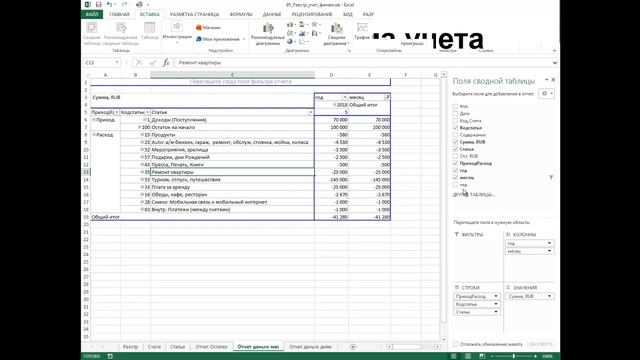Click the Undo arrow icon
Viewport: 640px width, 360px height.
pos(109,4)
